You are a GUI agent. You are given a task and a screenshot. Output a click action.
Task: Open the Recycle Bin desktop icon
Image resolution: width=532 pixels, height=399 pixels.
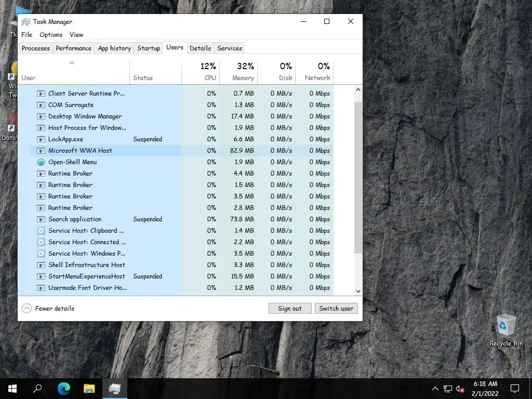click(506, 330)
